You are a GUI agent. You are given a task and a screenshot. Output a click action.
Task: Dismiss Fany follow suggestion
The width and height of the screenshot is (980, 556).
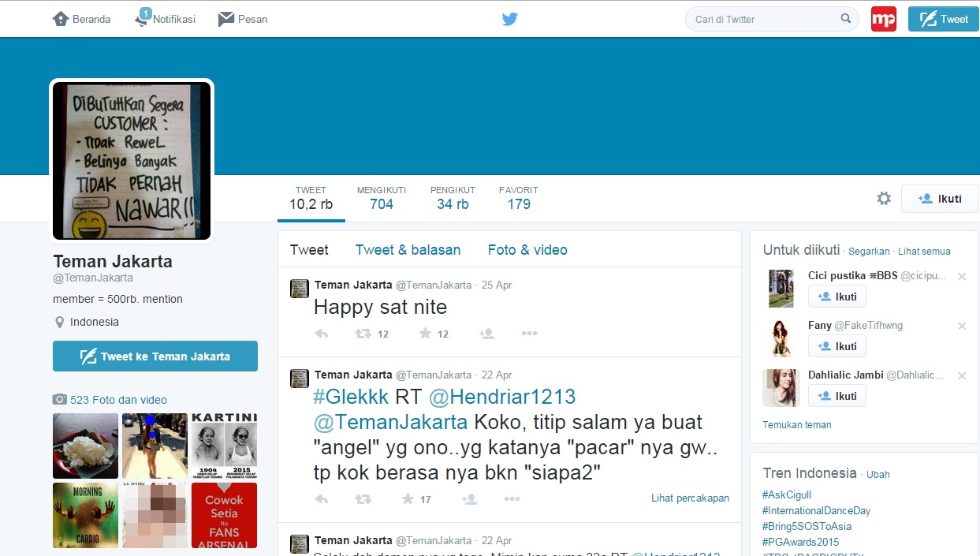961,326
